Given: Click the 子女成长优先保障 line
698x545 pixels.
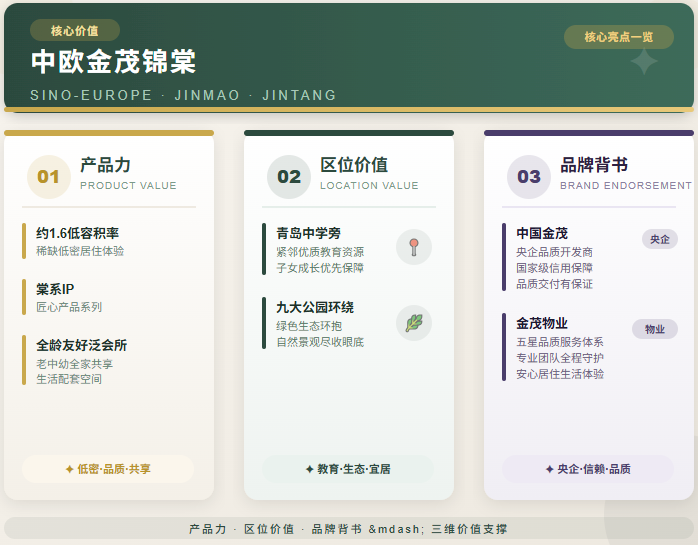Looking at the screenshot, I should coord(320,268).
